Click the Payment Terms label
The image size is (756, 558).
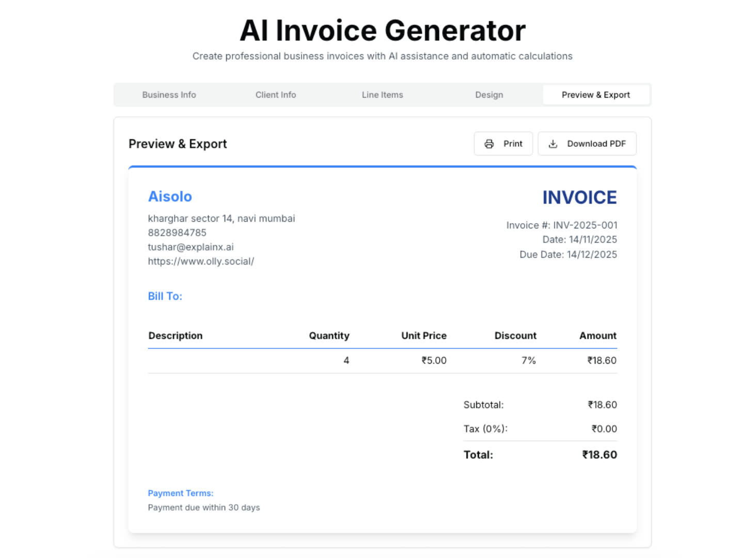pos(181,493)
